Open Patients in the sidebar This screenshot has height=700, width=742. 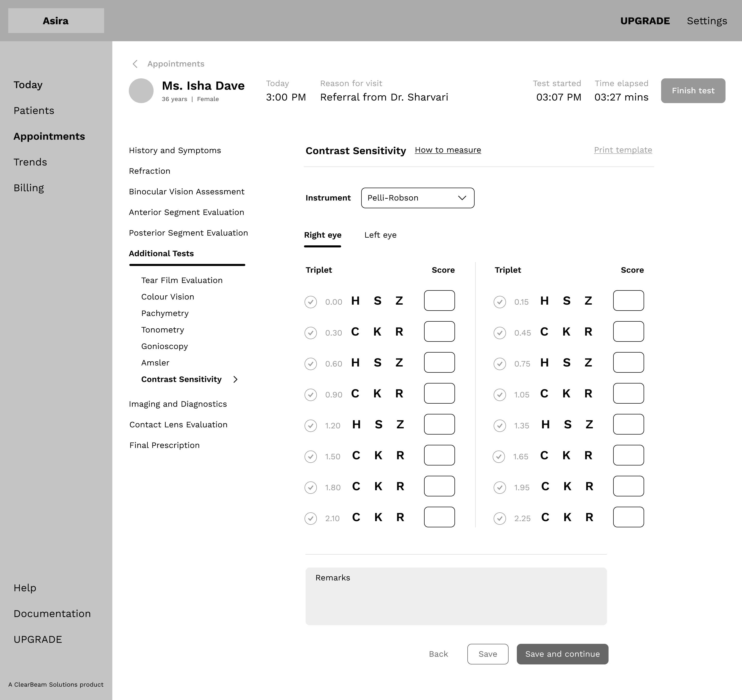pyautogui.click(x=34, y=111)
